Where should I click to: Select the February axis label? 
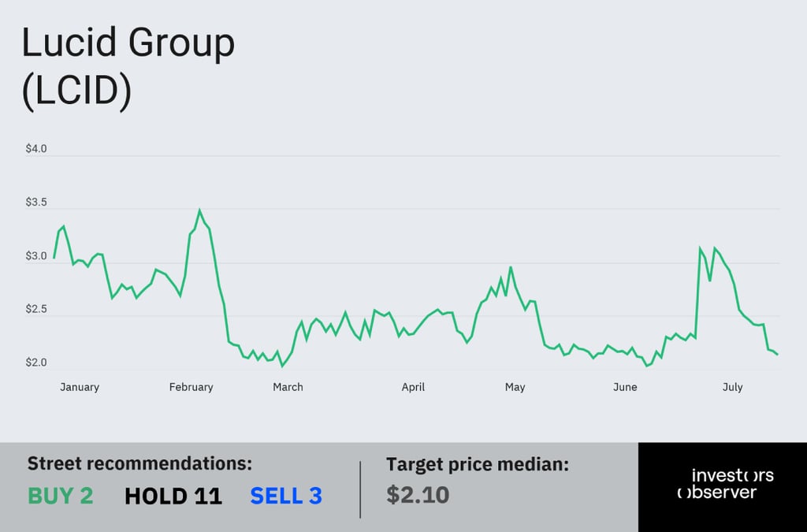coord(191,387)
